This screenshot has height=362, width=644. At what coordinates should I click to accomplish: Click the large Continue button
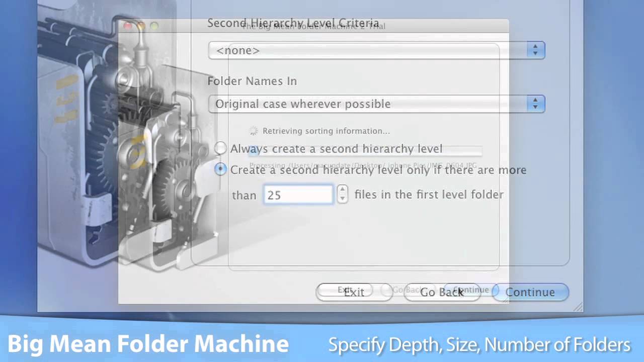pos(530,292)
